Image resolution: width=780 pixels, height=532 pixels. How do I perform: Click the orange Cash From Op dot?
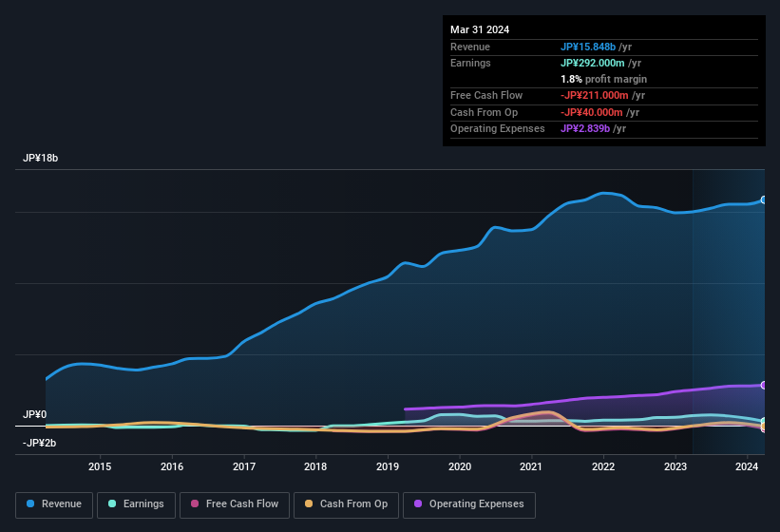tap(309, 503)
